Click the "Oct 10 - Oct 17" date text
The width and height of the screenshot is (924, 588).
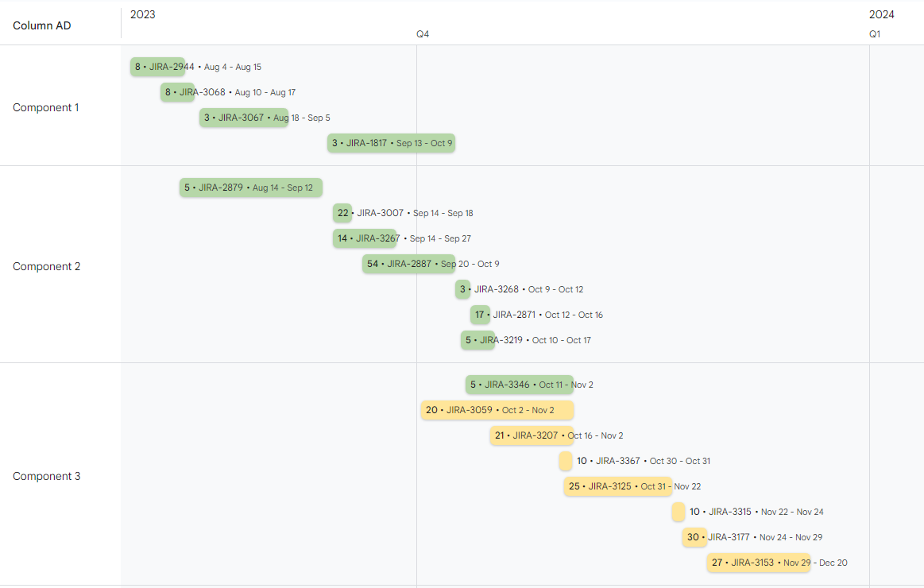(x=562, y=339)
